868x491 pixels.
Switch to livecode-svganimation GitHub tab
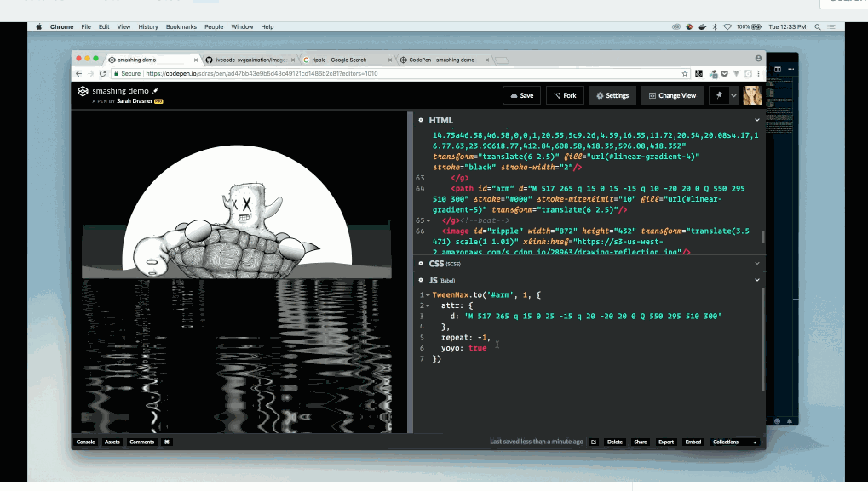tap(250, 60)
